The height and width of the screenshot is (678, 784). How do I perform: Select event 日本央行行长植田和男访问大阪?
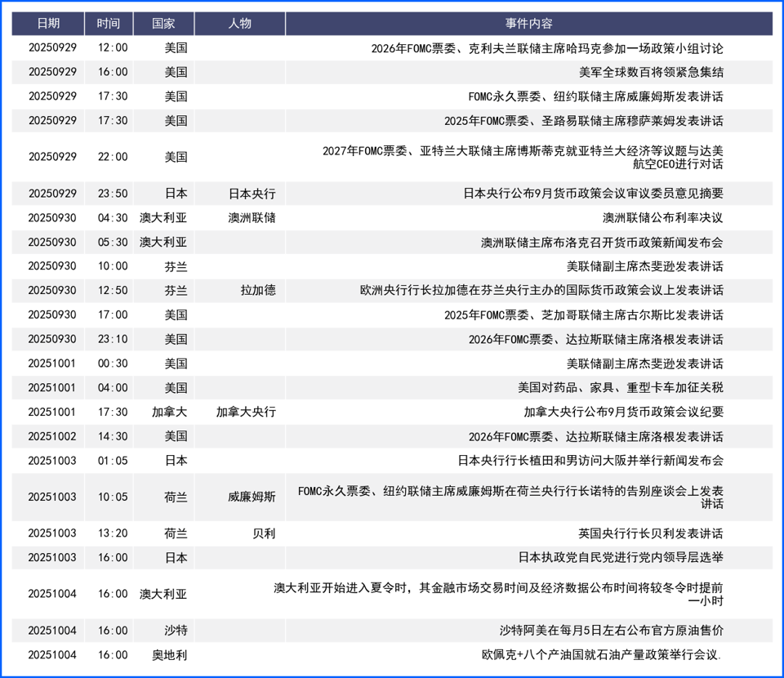(590, 461)
